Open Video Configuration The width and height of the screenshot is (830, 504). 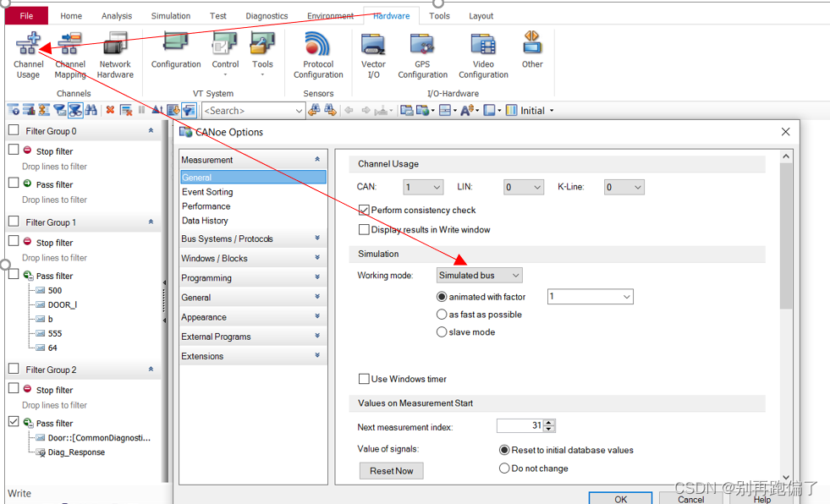click(x=483, y=56)
